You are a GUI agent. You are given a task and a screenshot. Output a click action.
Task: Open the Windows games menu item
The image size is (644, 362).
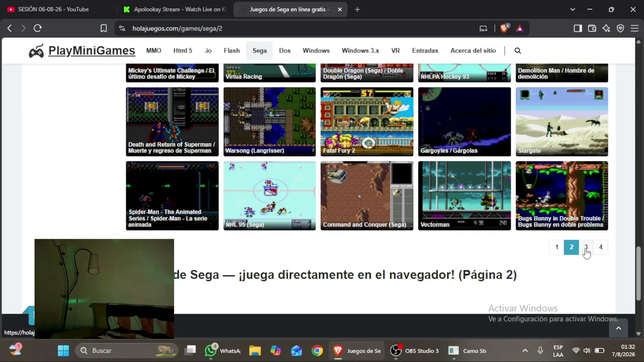(x=316, y=51)
